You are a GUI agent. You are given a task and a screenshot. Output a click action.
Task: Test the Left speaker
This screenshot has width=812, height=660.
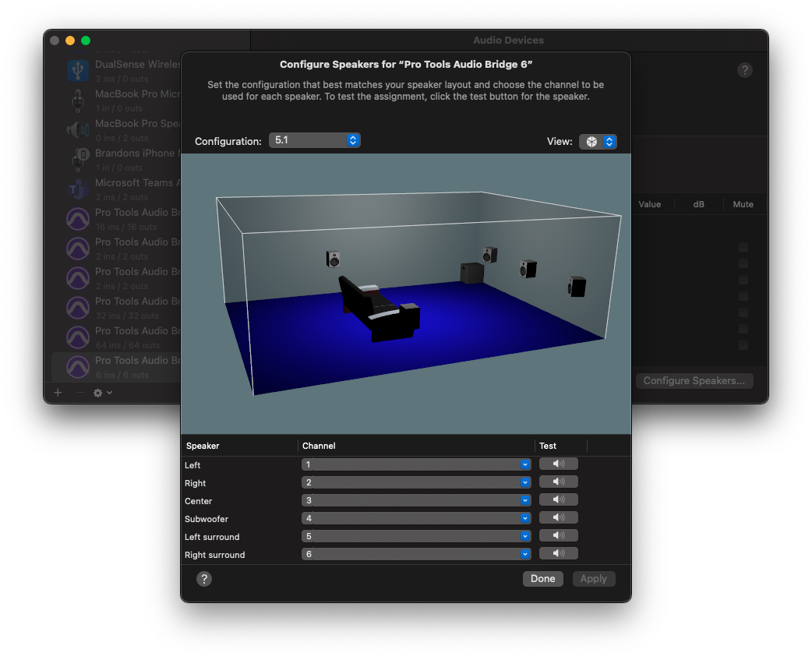point(558,464)
